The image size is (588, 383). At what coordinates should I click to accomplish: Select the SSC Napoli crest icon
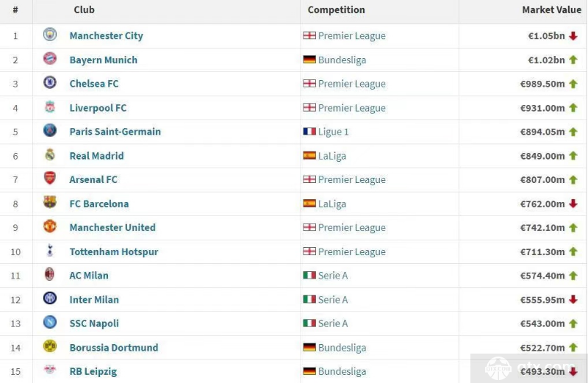[x=50, y=322]
